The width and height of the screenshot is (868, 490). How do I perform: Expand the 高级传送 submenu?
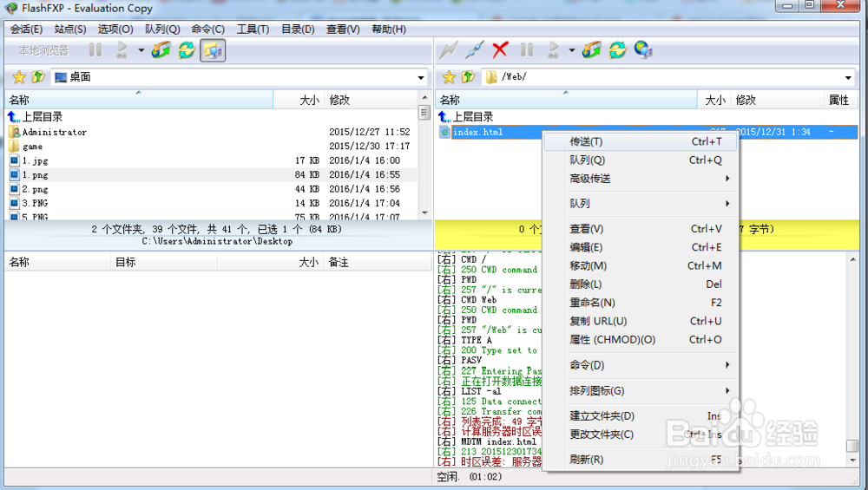point(641,179)
